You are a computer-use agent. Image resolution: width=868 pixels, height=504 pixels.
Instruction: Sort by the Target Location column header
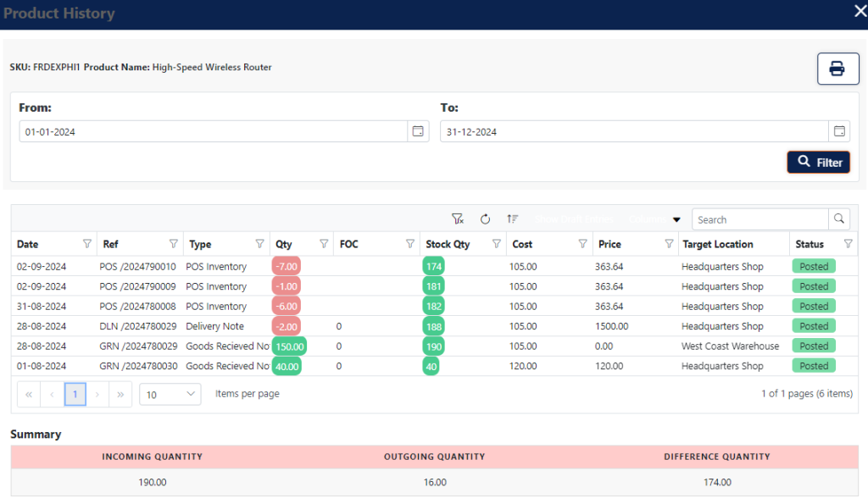pyautogui.click(x=717, y=244)
